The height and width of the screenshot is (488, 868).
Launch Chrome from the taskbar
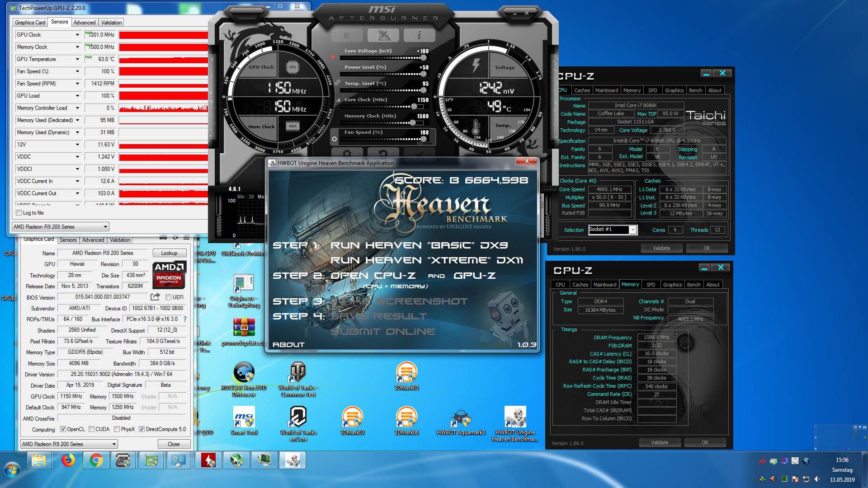[95, 460]
